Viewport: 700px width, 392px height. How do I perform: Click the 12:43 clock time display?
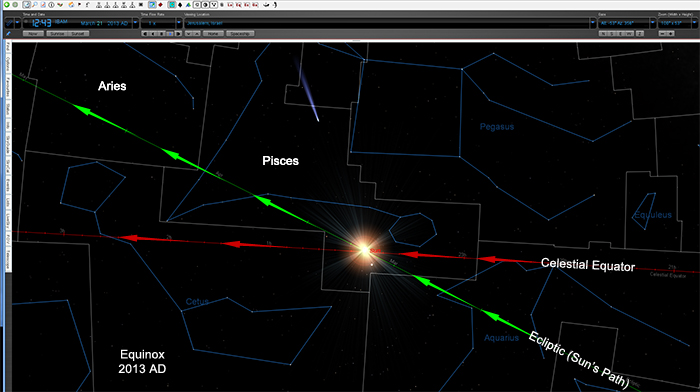[x=42, y=23]
